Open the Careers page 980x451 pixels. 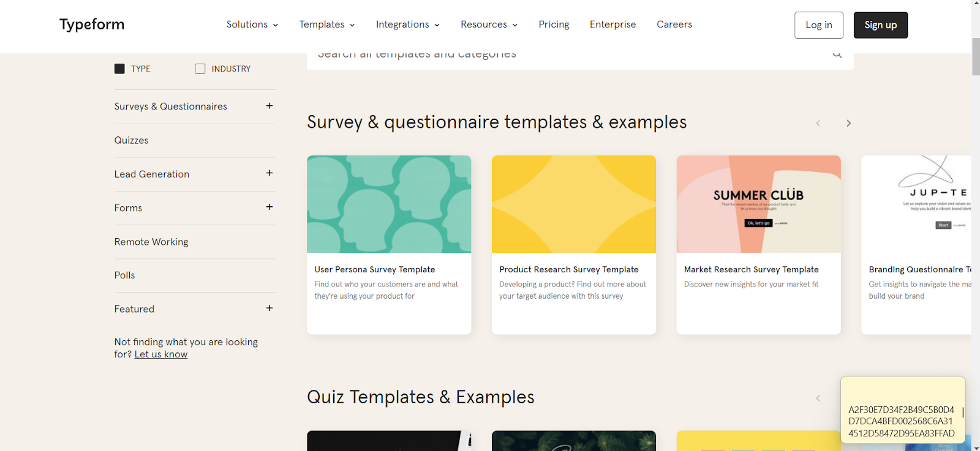click(674, 24)
